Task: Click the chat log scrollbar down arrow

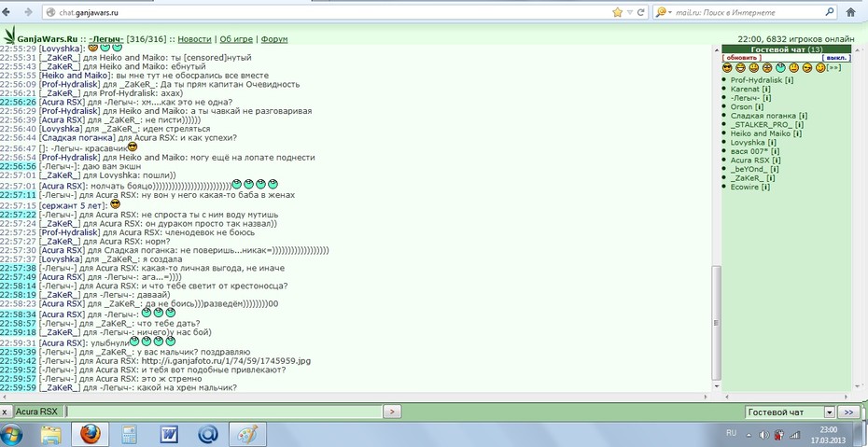Action: click(716, 388)
